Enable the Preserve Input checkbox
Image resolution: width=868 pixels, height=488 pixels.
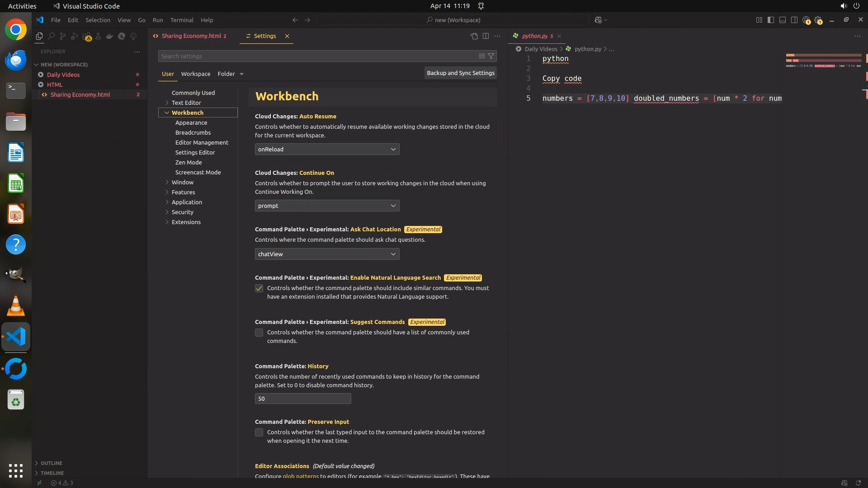click(x=259, y=432)
